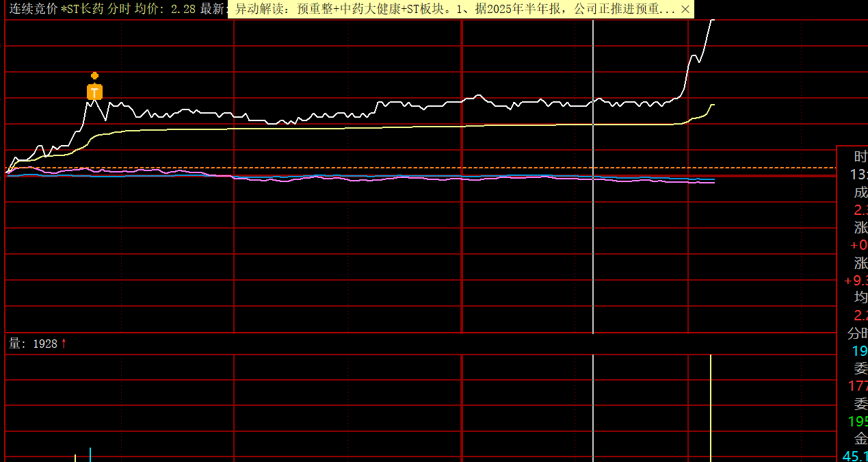Close the 异动解读 yellow notice
Screen dimensions: 868x462
(685, 10)
